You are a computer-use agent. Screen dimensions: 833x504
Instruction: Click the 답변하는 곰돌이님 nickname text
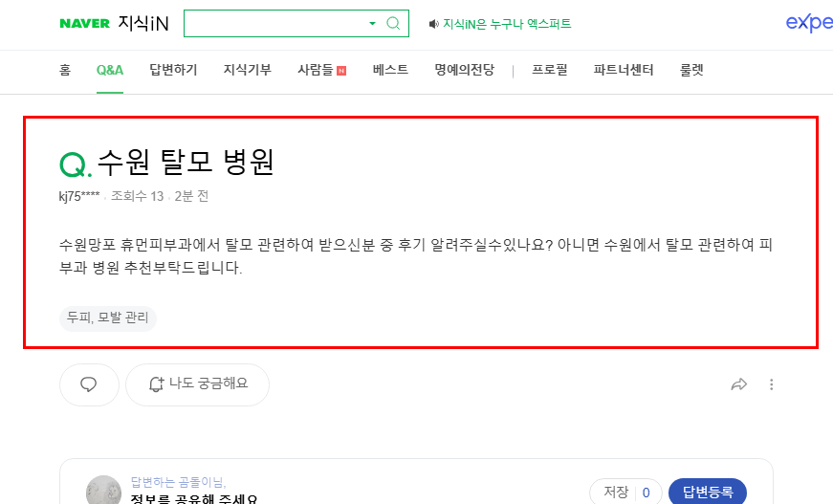click(x=179, y=482)
